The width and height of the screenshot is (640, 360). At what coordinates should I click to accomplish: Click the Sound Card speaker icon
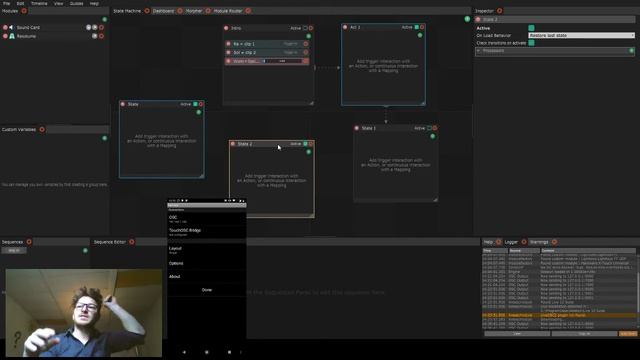tap(11, 27)
